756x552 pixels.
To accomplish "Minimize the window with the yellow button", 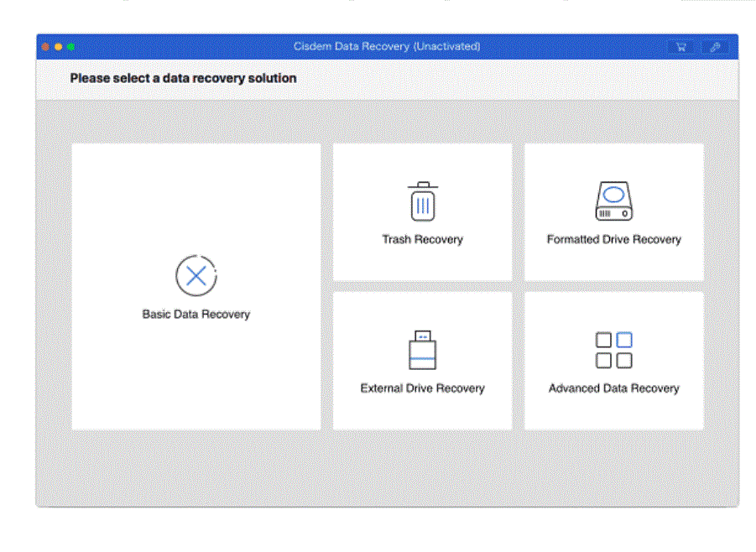I will pos(59,47).
